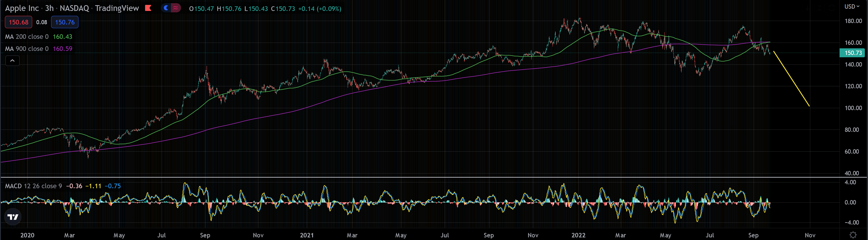Open chart settings gear on time axis

click(x=853, y=235)
